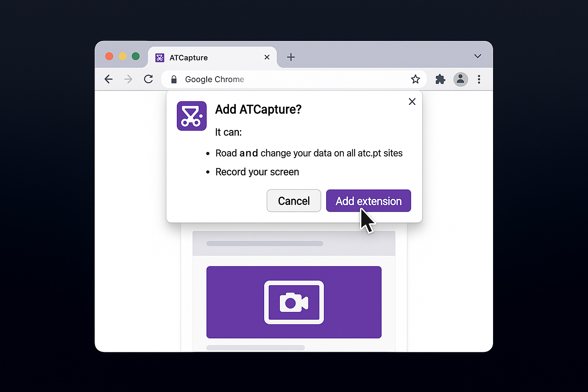Expand the tab search chevron
Viewport: 588px width, 392px height.
477,56
